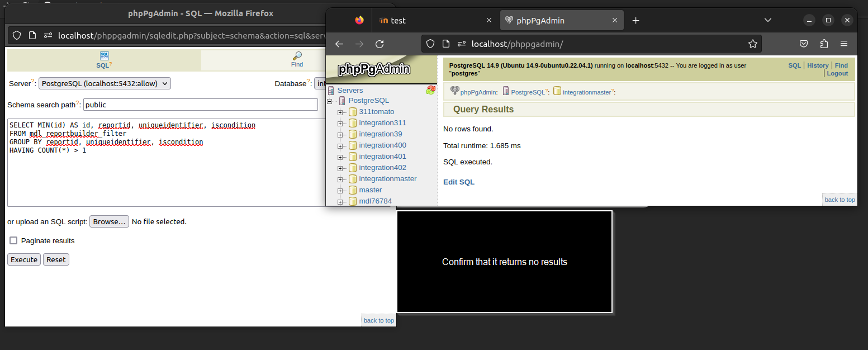868x350 pixels.
Task: Open the Server dropdown in SQL popup
Action: point(105,83)
